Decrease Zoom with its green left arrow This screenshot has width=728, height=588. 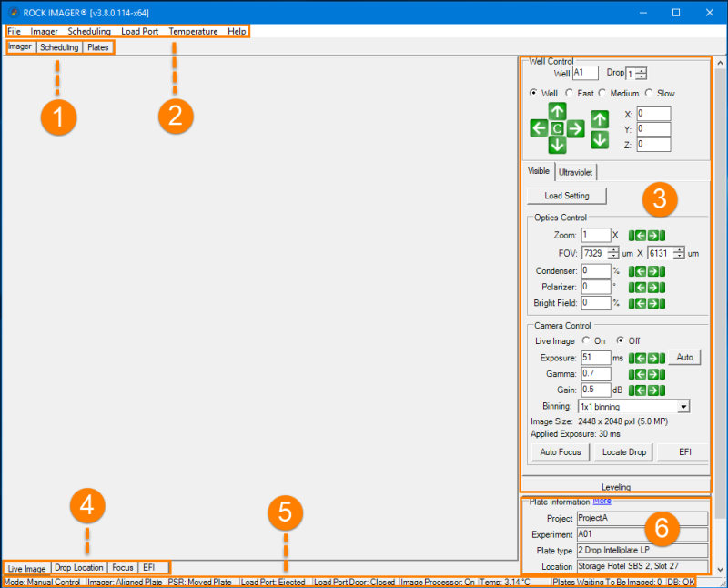(x=641, y=236)
